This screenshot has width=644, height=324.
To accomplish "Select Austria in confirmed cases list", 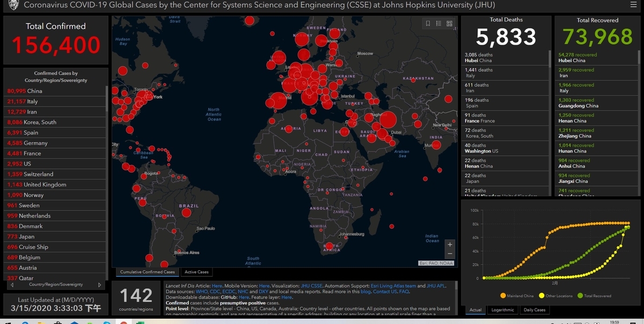I will (x=55, y=268).
